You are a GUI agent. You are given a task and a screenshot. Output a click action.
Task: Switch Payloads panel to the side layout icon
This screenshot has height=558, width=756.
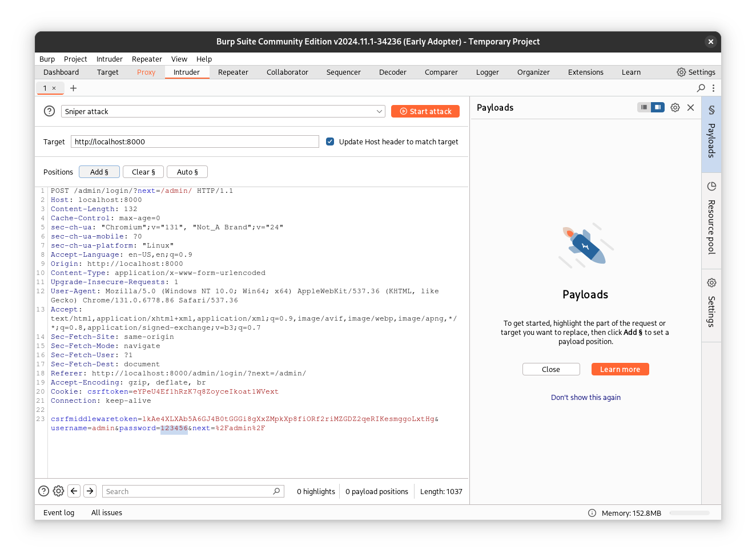(x=658, y=107)
